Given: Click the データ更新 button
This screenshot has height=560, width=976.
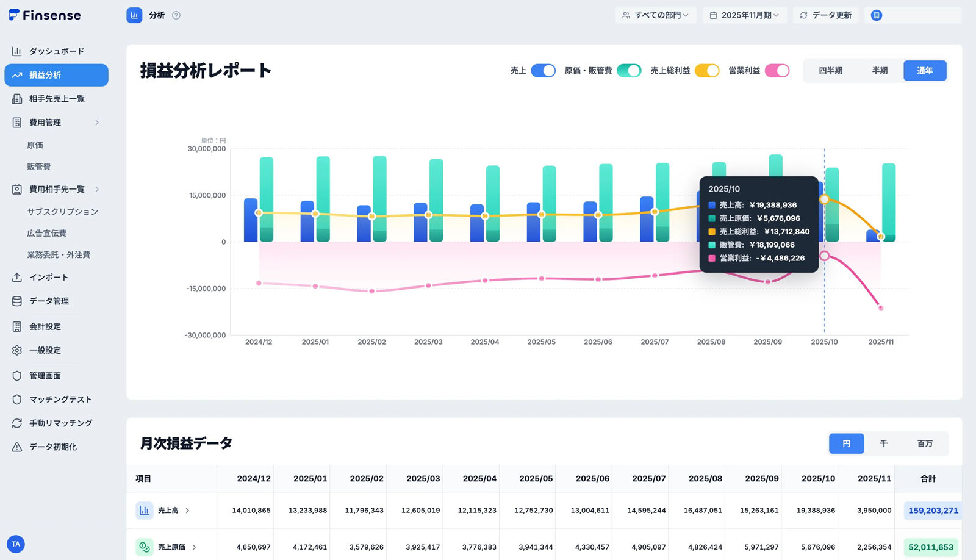Looking at the screenshot, I should pyautogui.click(x=825, y=15).
